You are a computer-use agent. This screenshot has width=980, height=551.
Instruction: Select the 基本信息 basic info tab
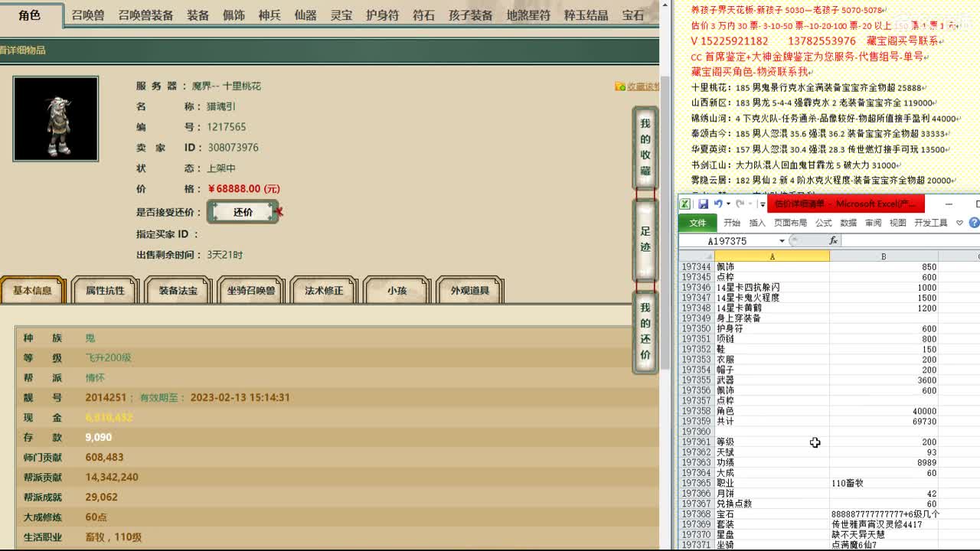(33, 291)
